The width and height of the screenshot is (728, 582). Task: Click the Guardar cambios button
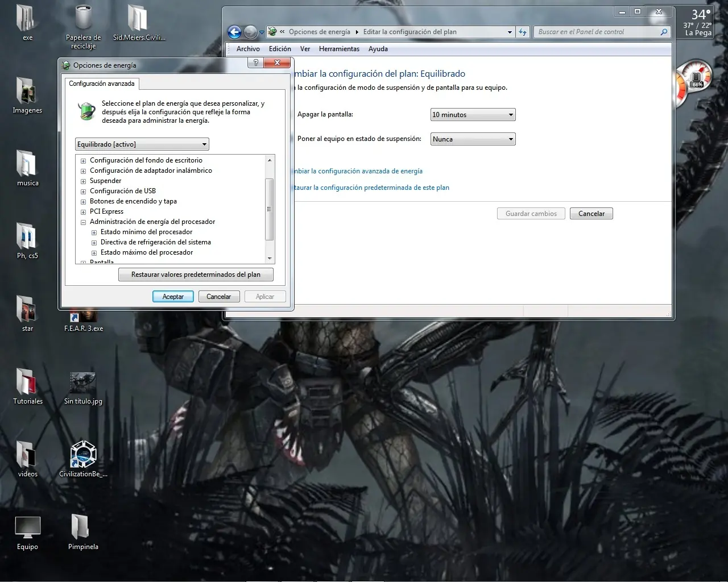531,214
